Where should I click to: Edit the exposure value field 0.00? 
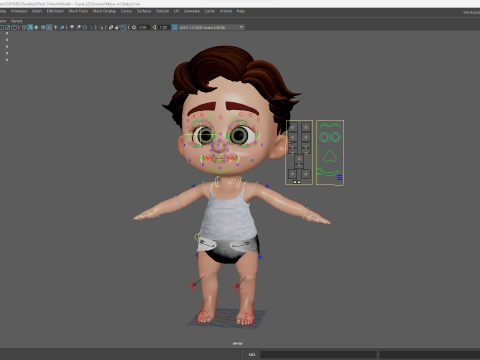pos(143,27)
